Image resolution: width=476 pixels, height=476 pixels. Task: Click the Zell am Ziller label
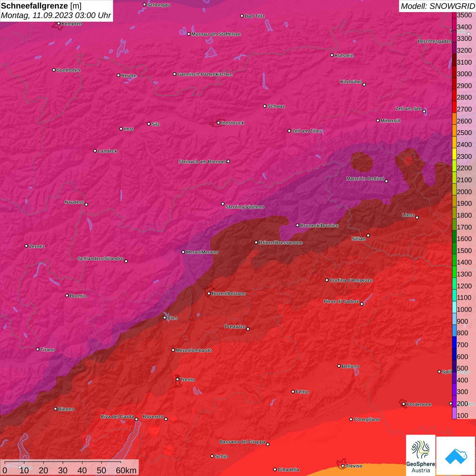click(307, 131)
